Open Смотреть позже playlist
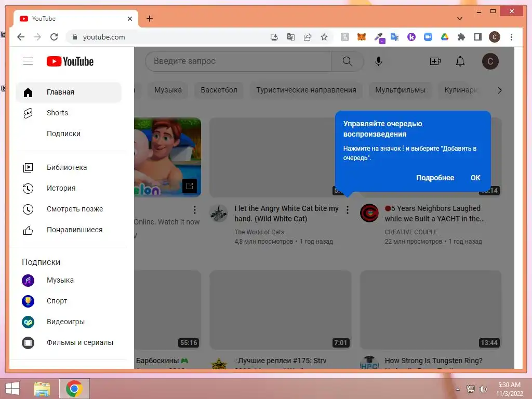The height and width of the screenshot is (399, 532). (x=69, y=209)
